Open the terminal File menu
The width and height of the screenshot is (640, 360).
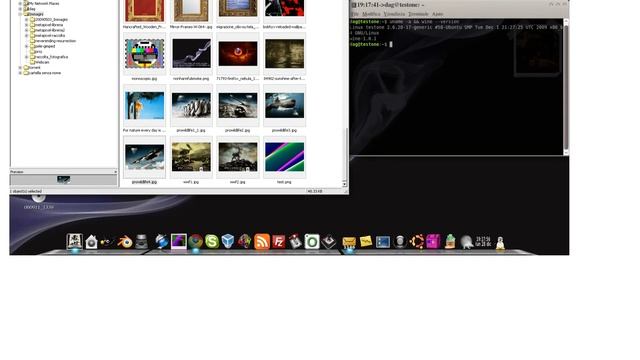pos(355,14)
